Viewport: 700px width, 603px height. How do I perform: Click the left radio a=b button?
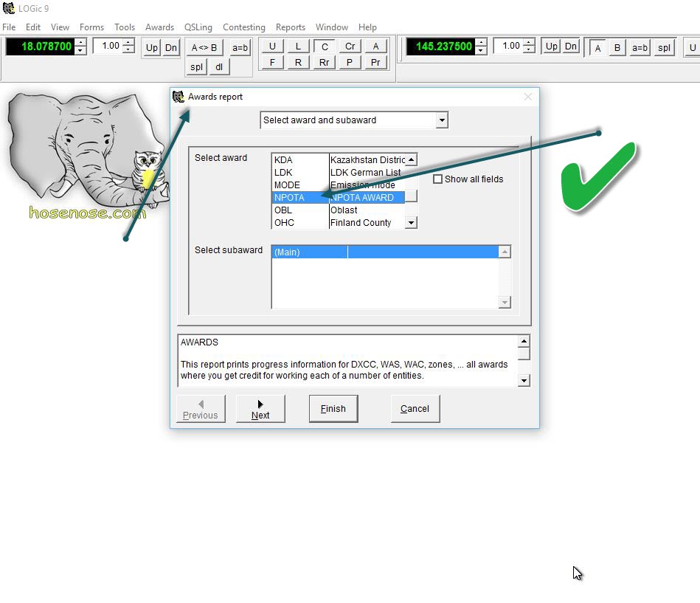[x=240, y=47]
